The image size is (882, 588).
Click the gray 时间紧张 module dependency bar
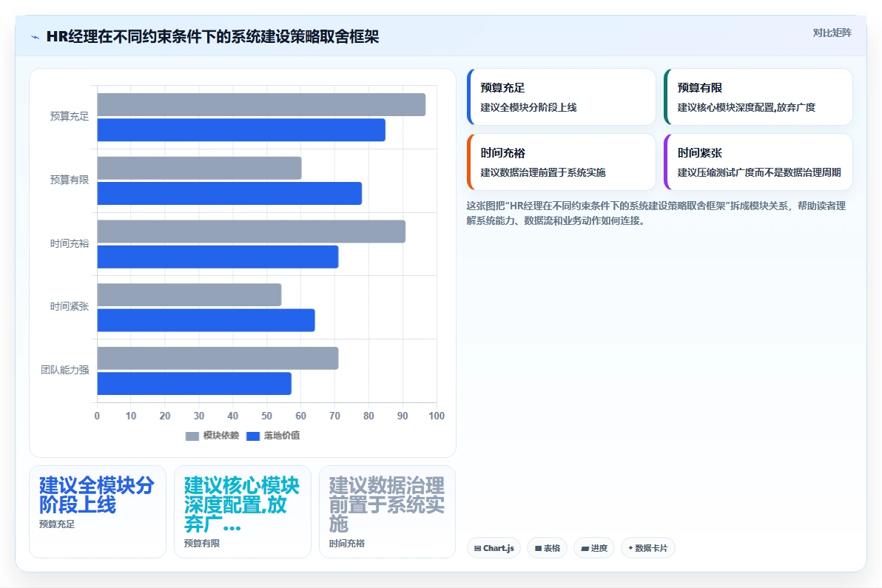coord(189,295)
